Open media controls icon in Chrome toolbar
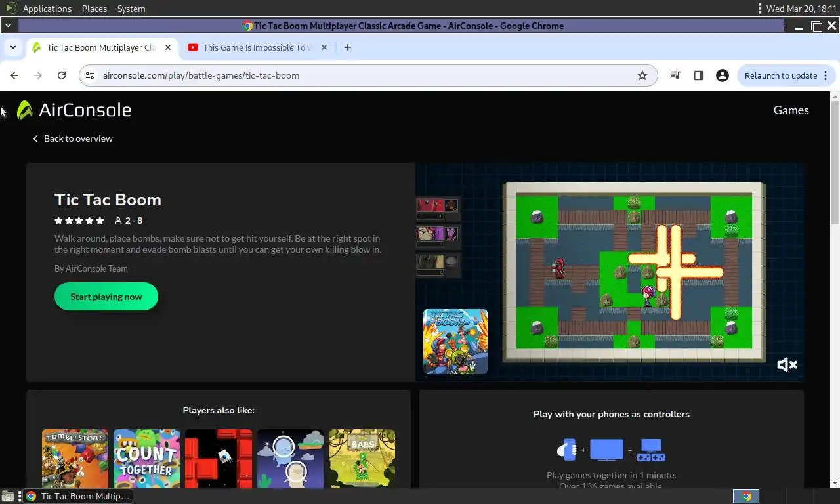840x504 pixels. pyautogui.click(x=675, y=75)
